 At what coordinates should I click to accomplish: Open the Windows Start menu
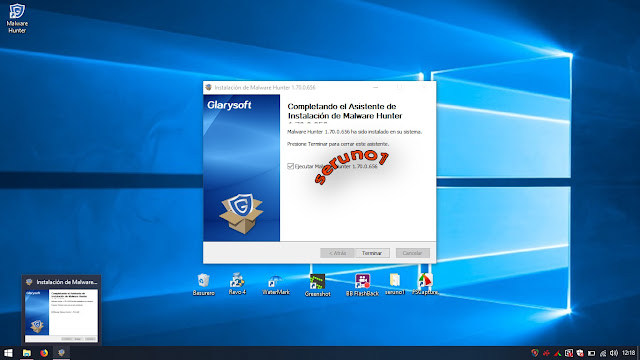pyautogui.click(x=8, y=353)
